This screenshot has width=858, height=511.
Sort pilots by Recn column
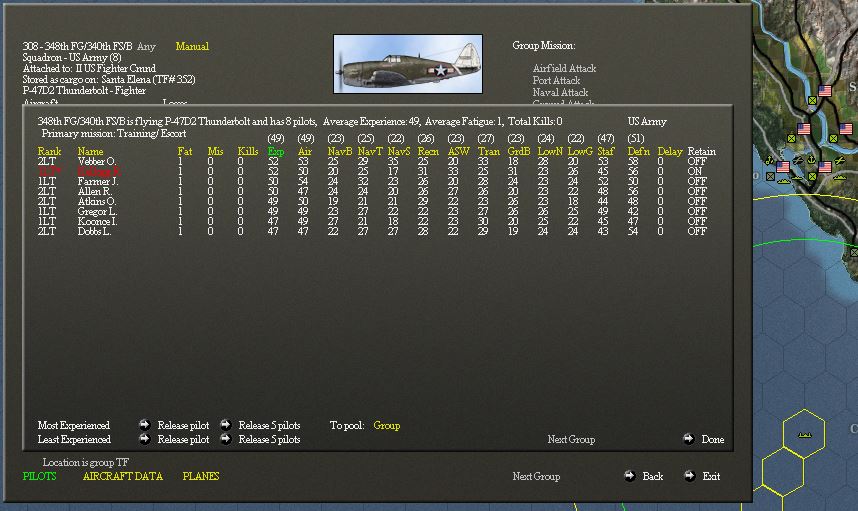coord(428,151)
